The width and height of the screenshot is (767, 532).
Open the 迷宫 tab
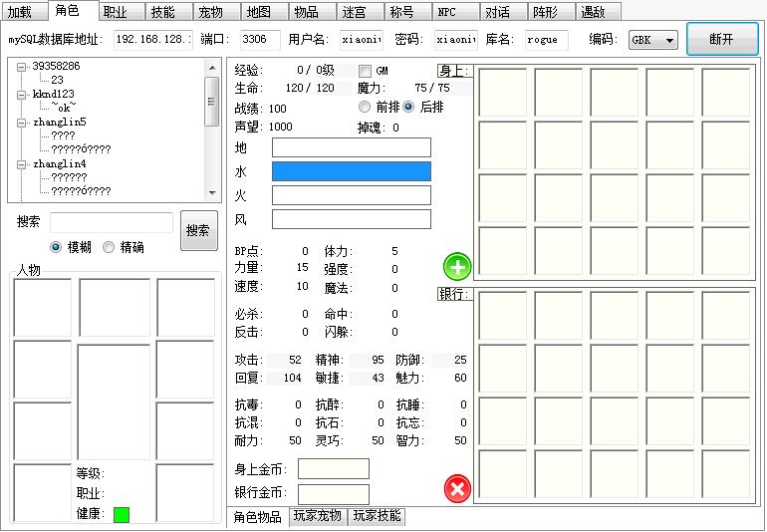pos(354,12)
